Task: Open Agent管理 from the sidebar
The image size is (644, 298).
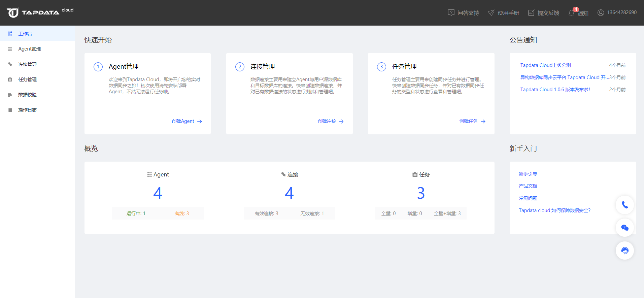Action: tap(37, 49)
